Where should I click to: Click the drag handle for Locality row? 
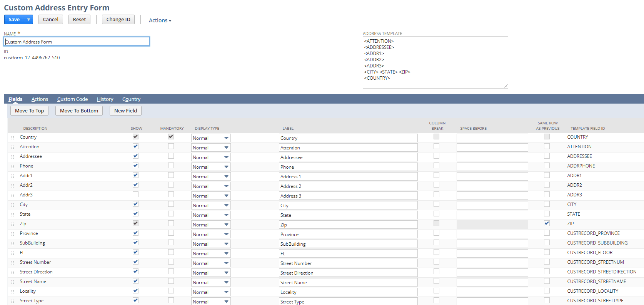pos(12,292)
